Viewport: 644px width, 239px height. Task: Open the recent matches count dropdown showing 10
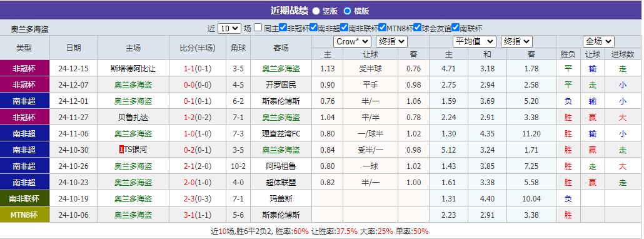click(229, 28)
